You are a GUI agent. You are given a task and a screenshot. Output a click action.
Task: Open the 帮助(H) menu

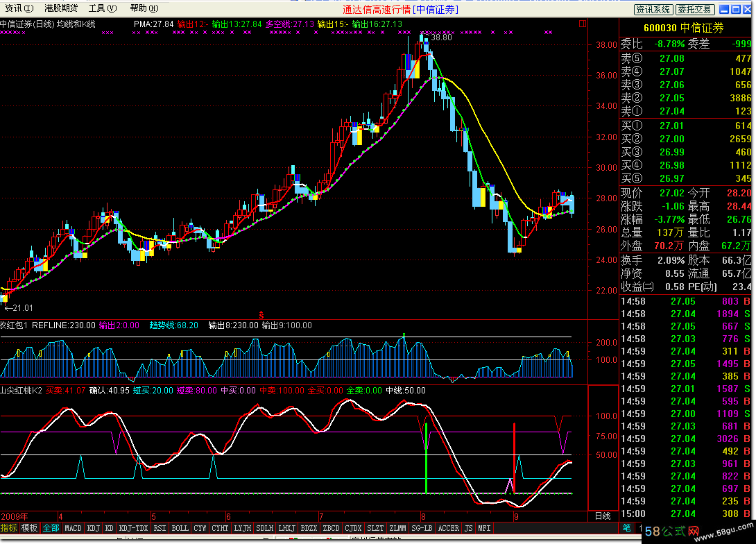point(144,8)
